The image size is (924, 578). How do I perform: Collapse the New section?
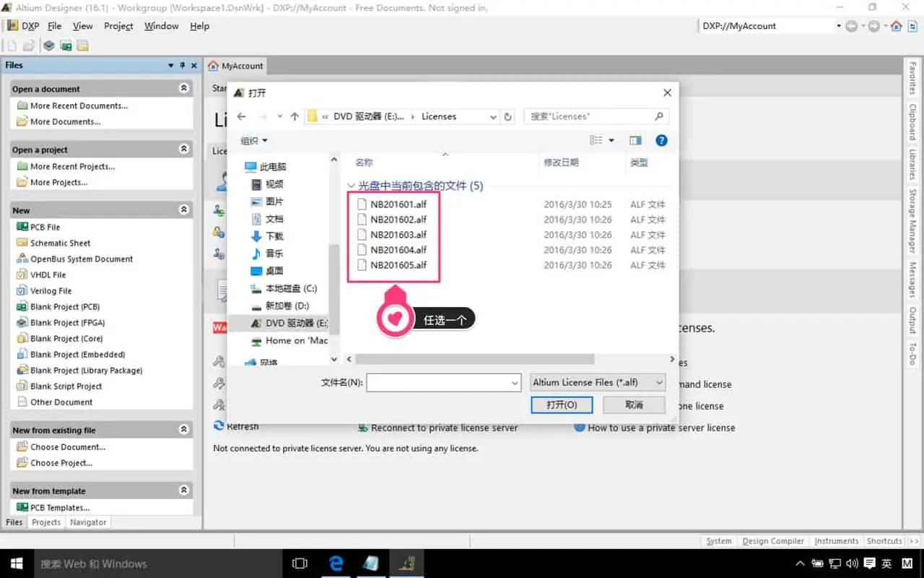click(184, 210)
